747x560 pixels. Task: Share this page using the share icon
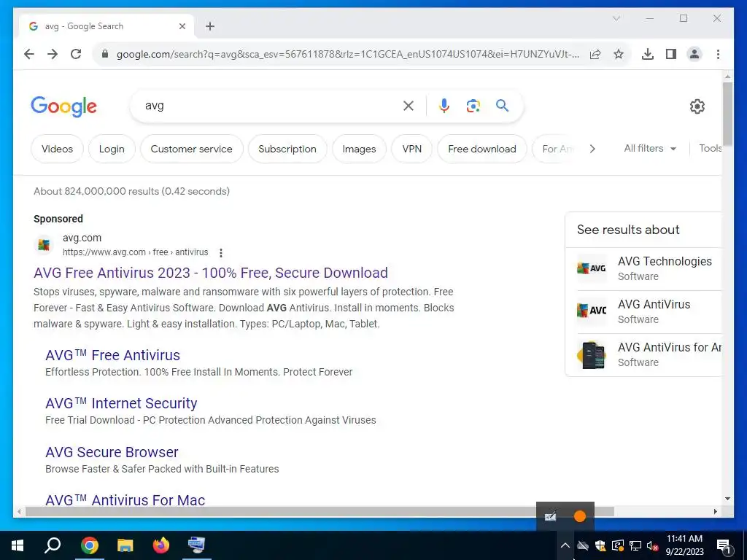click(x=595, y=54)
